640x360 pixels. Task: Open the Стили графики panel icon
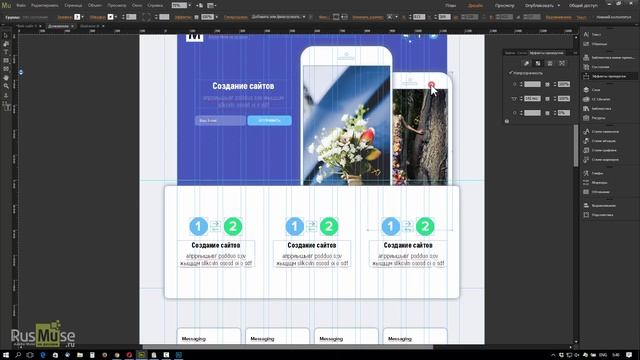pos(586,150)
